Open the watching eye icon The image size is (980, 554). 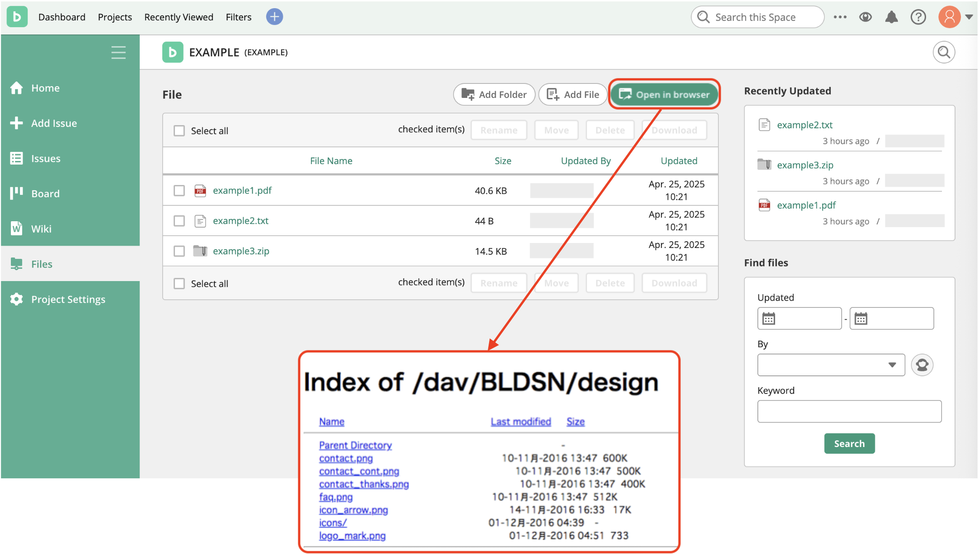(x=865, y=17)
